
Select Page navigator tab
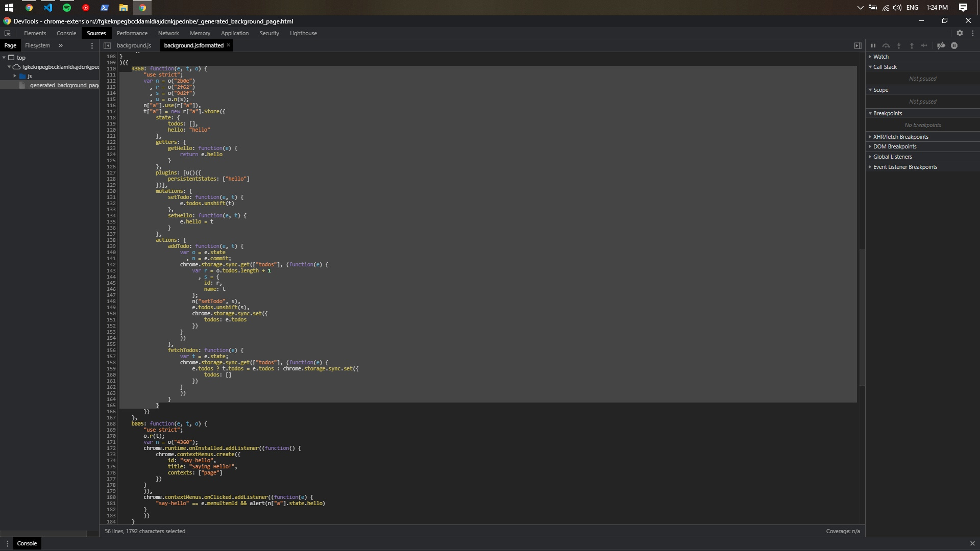coord(10,45)
